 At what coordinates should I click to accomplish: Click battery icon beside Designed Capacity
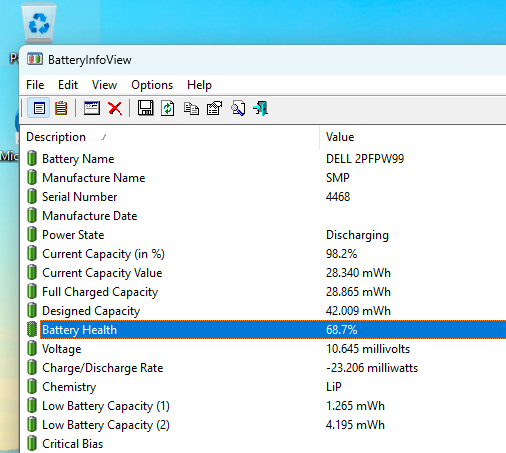32,310
